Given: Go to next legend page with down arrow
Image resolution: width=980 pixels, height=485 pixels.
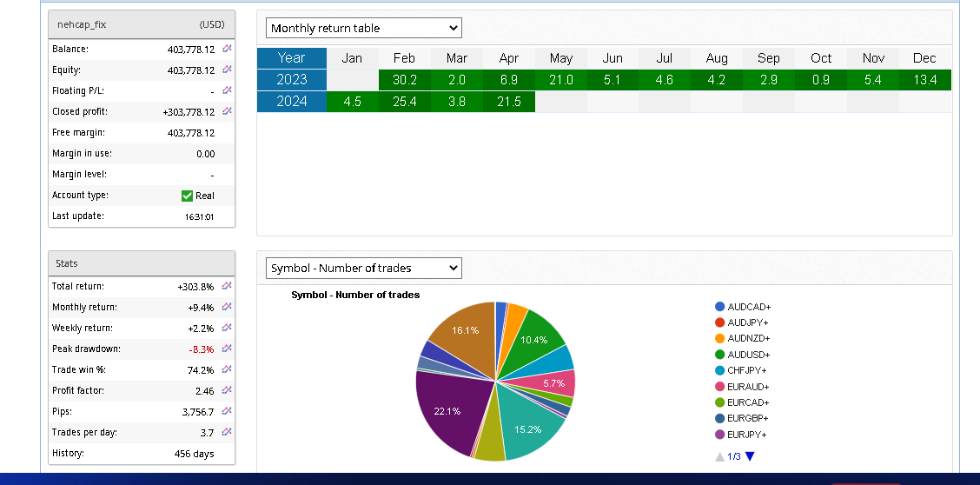Looking at the screenshot, I should (751, 456).
